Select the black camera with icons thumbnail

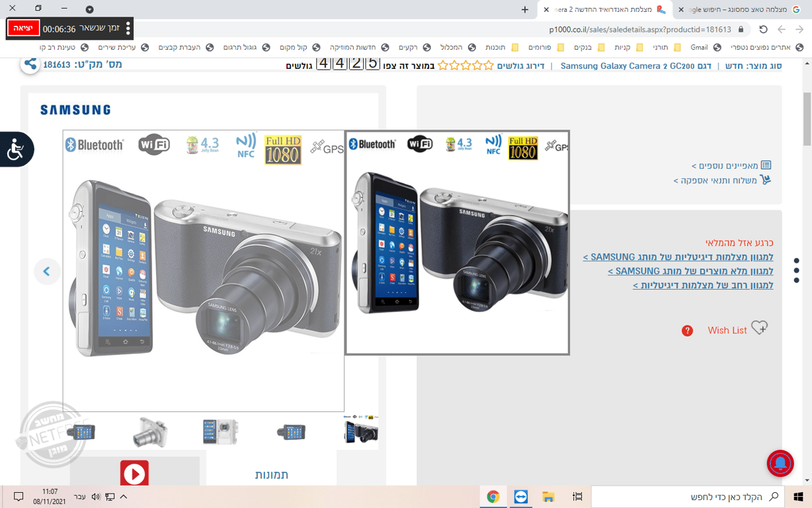[361, 431]
